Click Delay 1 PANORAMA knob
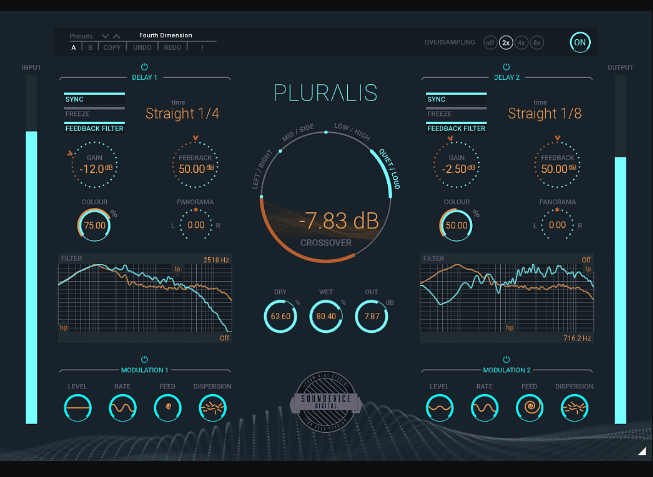653x477 pixels. click(196, 225)
